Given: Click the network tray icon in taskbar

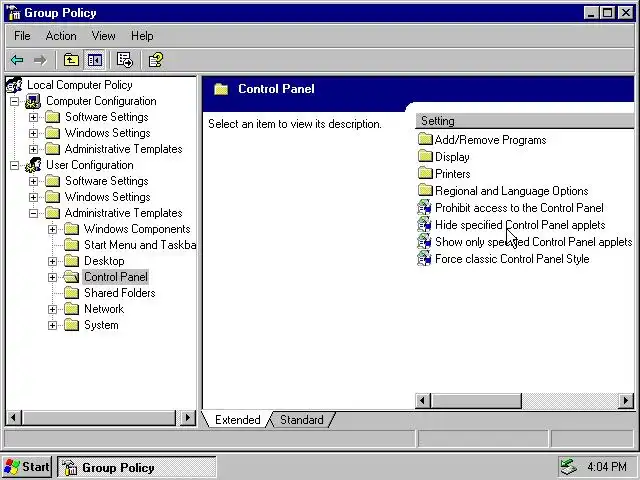Looking at the screenshot, I should point(568,467).
